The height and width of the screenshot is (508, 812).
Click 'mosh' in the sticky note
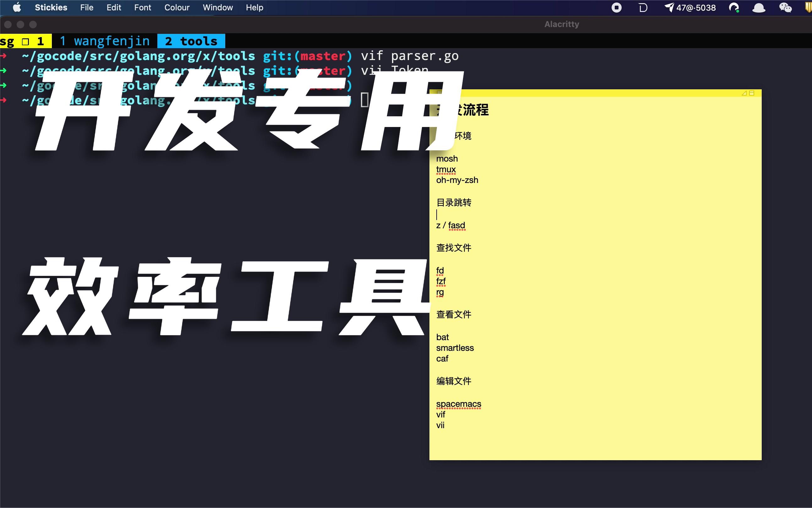(447, 158)
